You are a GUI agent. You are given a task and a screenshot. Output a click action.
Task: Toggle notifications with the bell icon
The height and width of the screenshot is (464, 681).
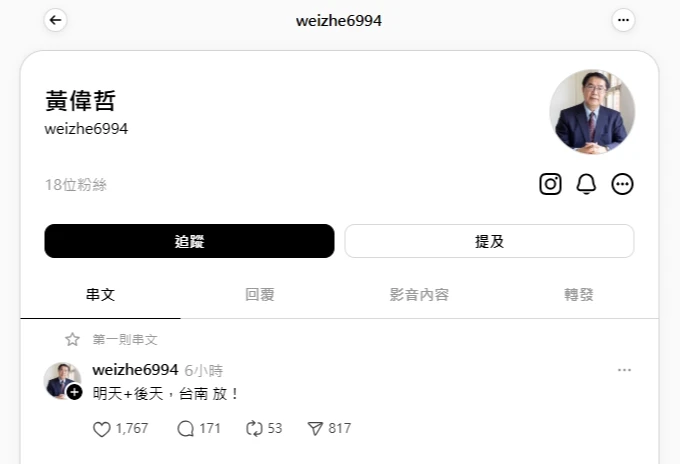coord(586,184)
